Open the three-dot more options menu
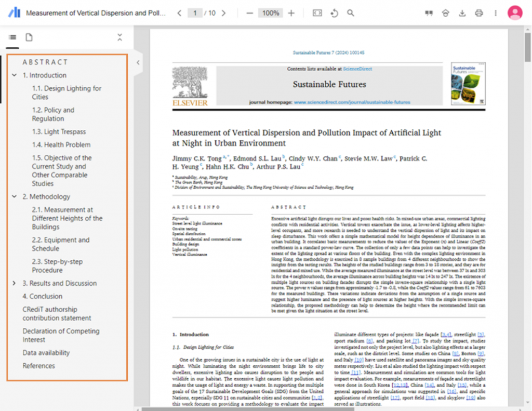Image resolution: width=532 pixels, height=411 pixels. click(x=496, y=13)
